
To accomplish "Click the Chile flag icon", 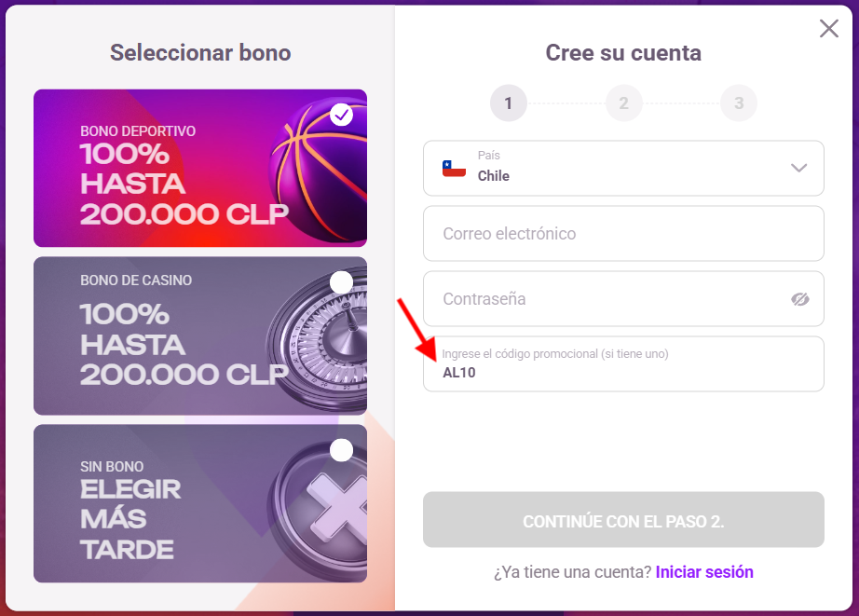I will 454,169.
